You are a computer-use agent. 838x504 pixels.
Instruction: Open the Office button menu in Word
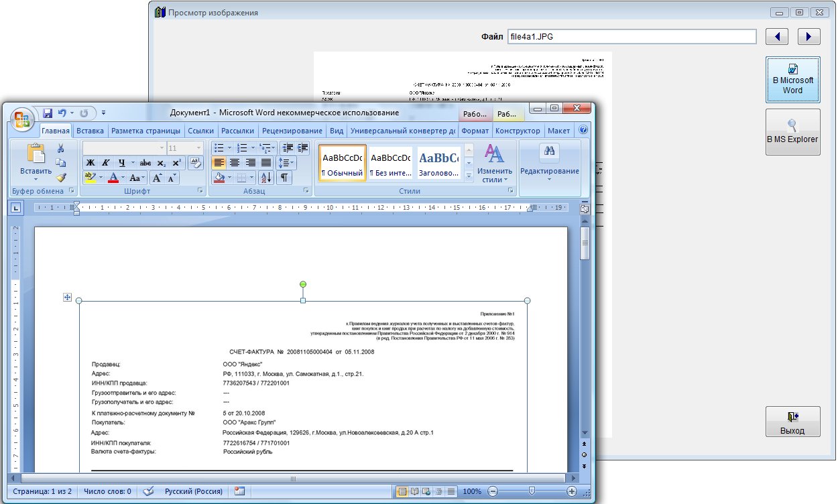[23, 121]
